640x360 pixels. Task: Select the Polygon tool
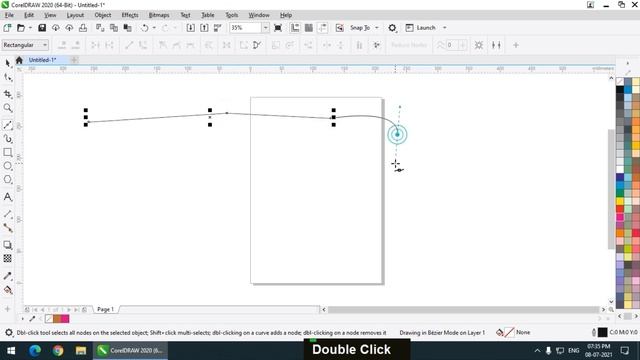click(7, 180)
